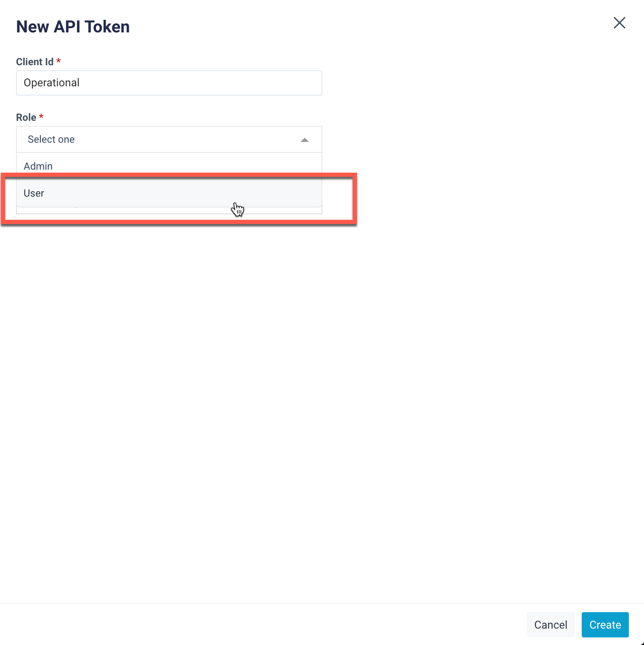Open the Role 'Select one' combo box
Screen dimensions: 644x645
[168, 139]
